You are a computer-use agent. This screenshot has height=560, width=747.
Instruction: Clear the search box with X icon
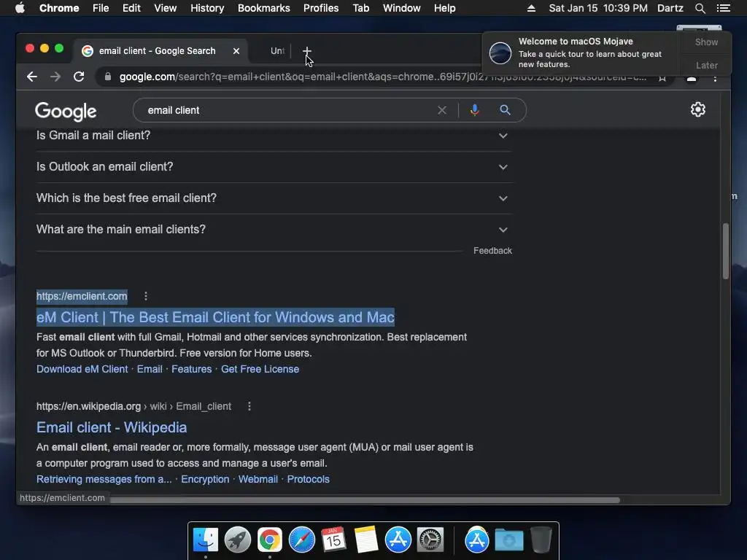442,111
